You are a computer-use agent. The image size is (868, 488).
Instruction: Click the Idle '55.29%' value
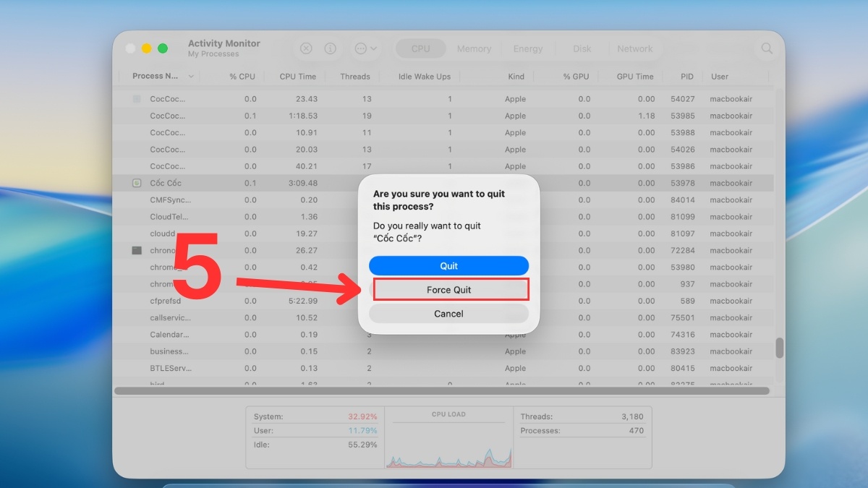point(362,445)
